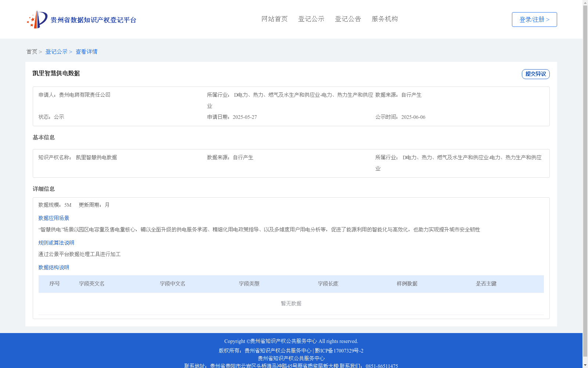Click the 登记公示 breadcrumb link

(x=56, y=52)
